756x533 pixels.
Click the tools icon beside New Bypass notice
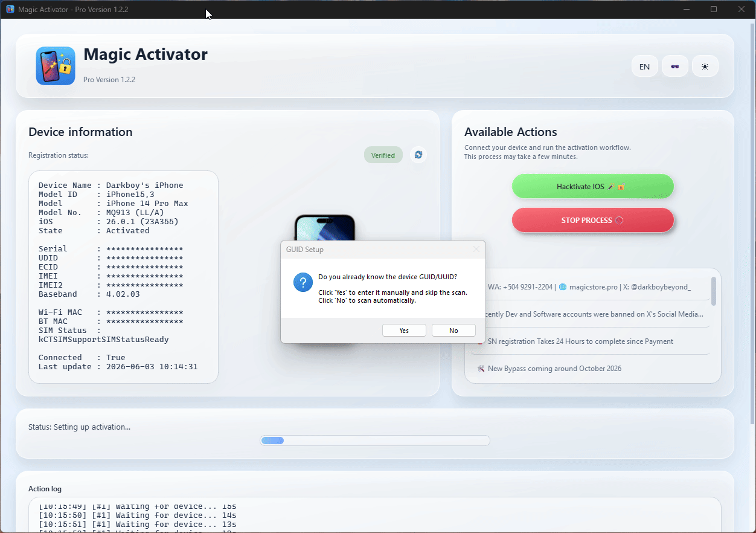(481, 369)
